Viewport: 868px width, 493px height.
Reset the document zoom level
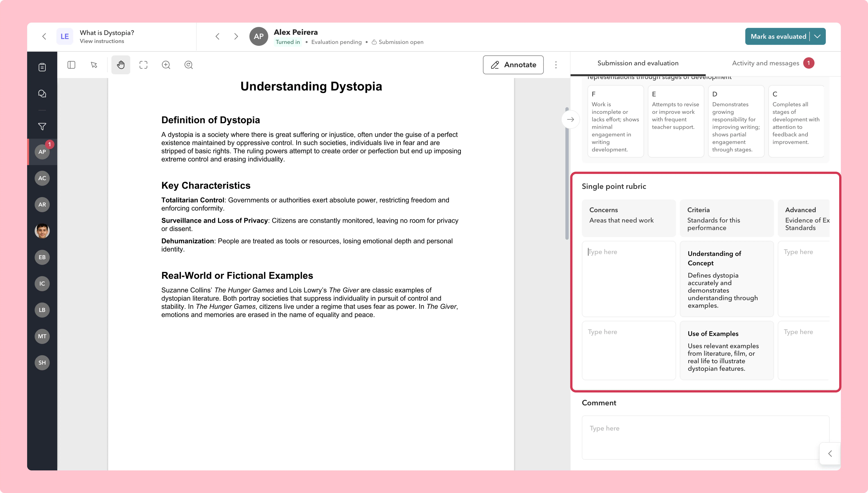189,65
